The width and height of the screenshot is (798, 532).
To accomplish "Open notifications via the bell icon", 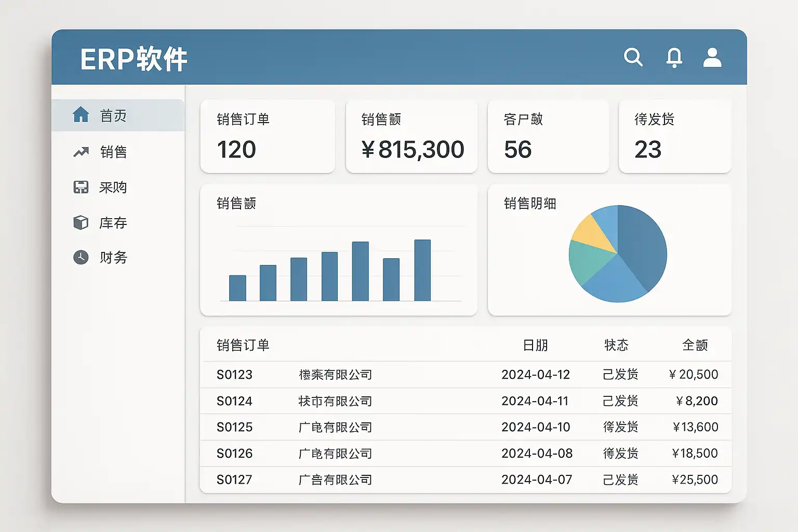I will [x=674, y=57].
